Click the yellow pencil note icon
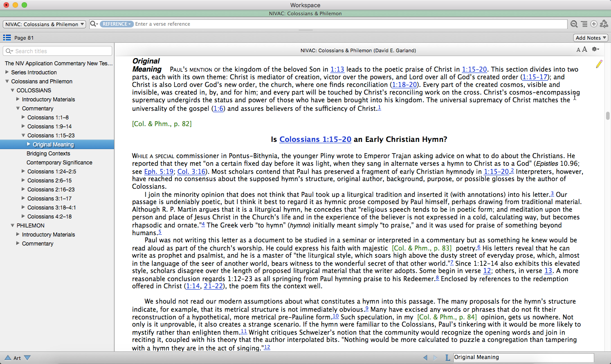 click(x=599, y=64)
